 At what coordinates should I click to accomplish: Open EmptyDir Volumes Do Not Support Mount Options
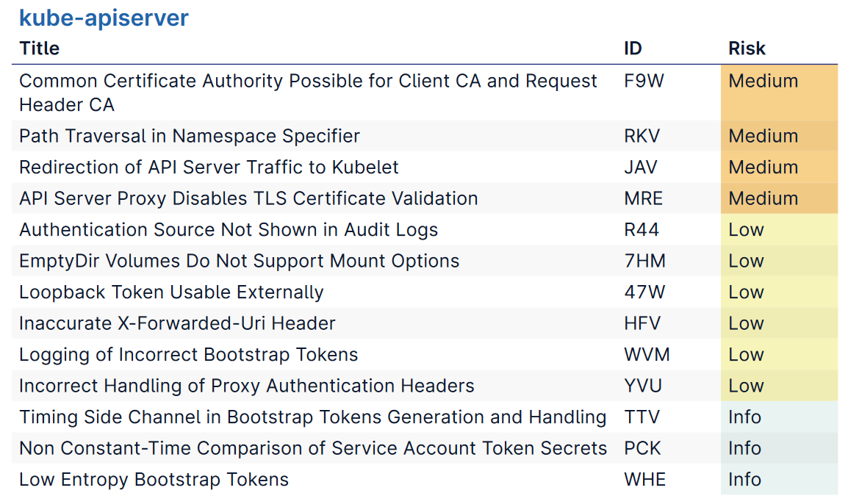[x=239, y=261]
